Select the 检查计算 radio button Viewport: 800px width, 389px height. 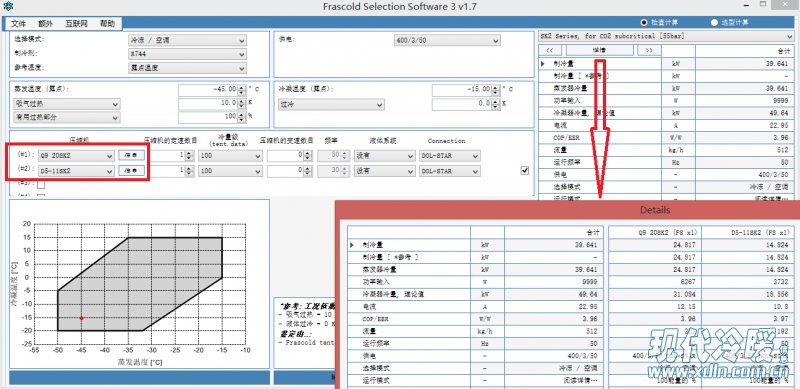click(x=644, y=22)
